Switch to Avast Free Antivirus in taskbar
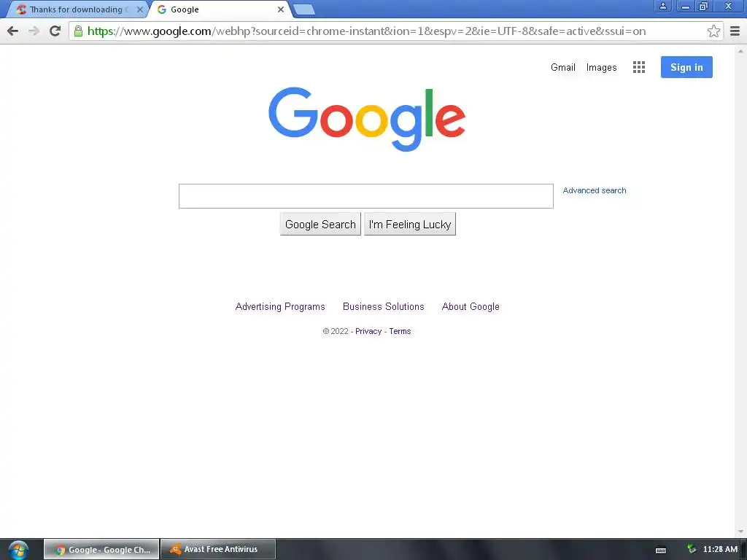This screenshot has width=747, height=560. 218,550
